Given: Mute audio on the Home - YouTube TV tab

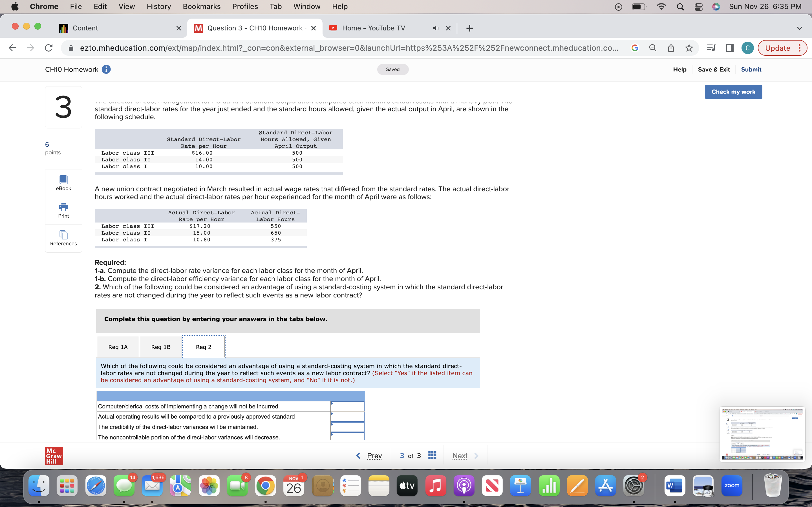Looking at the screenshot, I should coord(435,28).
